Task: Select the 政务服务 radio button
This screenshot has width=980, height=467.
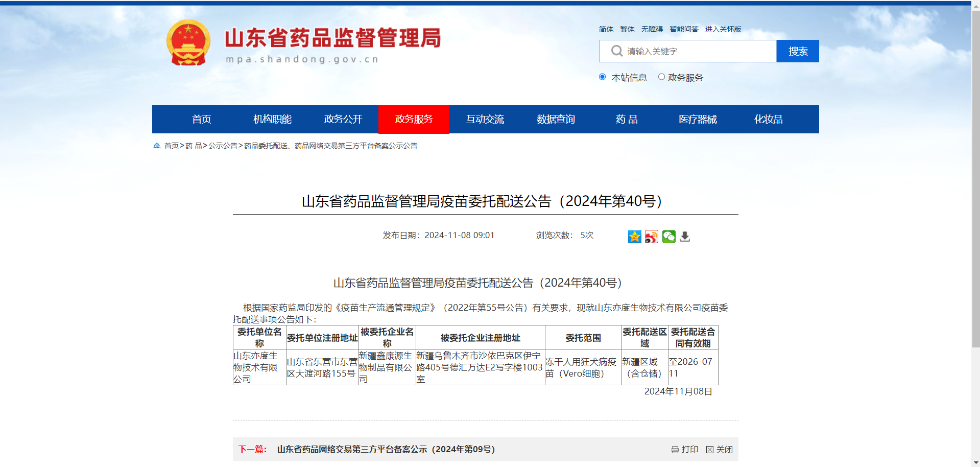Action: pos(661,77)
